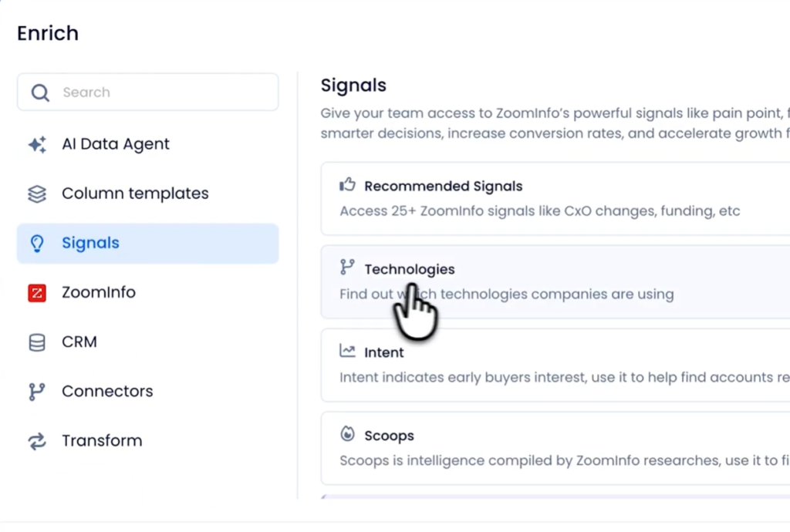Screen dimensions: 790x532
Task: Click the red ZoomInfo logo icon
Action: click(x=37, y=293)
